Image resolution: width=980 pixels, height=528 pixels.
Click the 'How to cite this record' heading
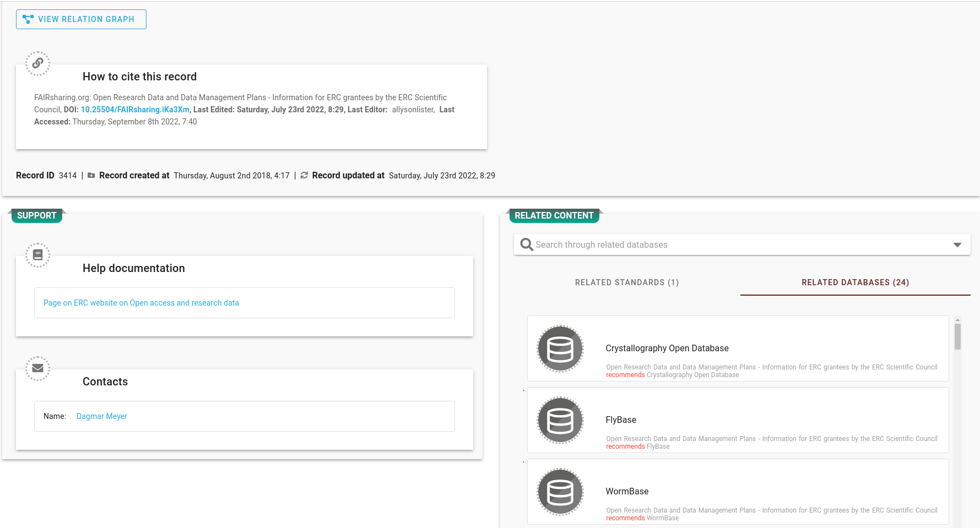coord(139,77)
